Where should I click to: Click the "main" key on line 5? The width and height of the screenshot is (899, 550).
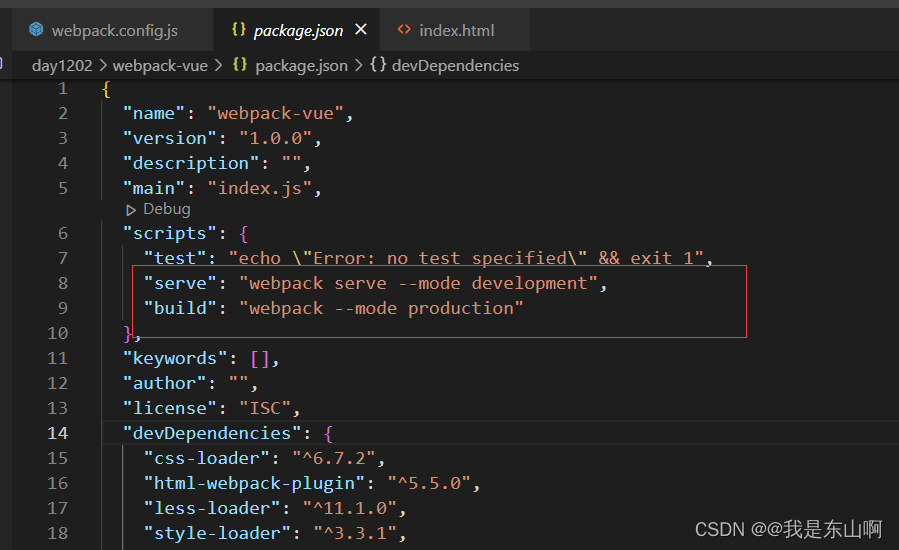coord(154,189)
